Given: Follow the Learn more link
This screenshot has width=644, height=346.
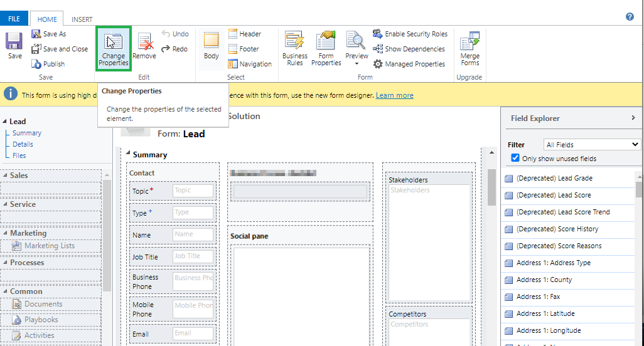Looking at the screenshot, I should [x=394, y=95].
